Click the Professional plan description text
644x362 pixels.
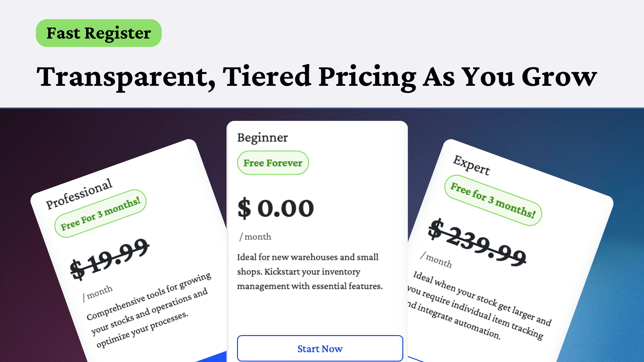point(148,310)
